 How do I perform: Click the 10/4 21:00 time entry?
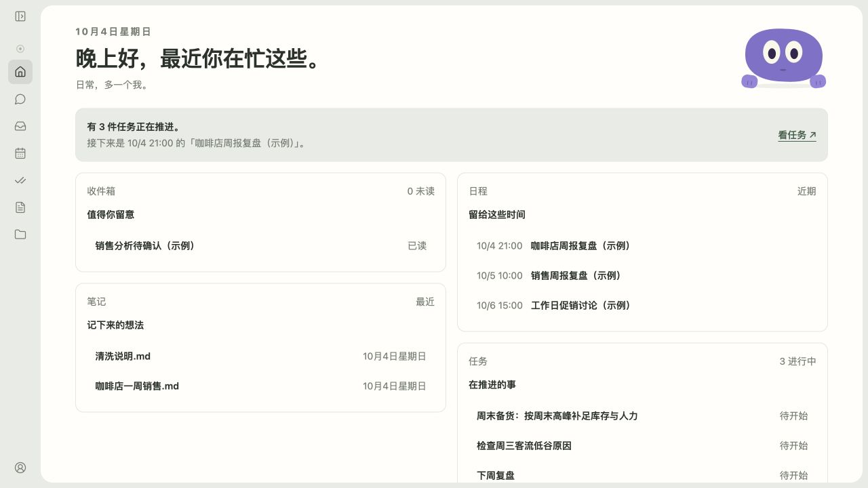[500, 246]
